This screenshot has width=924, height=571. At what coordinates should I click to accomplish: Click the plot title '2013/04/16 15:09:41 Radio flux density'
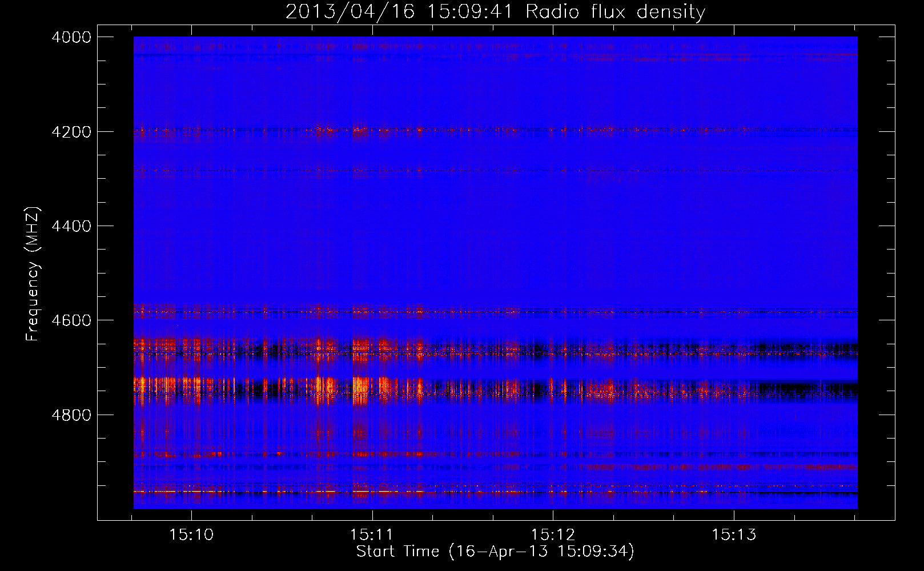point(495,11)
